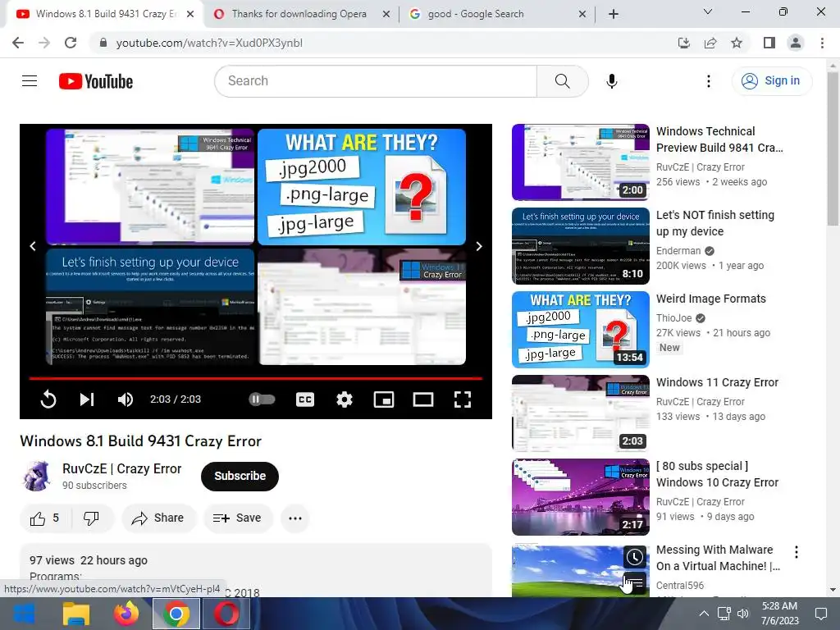Select the Windows 8.1 Build 9431 tab

105,14
